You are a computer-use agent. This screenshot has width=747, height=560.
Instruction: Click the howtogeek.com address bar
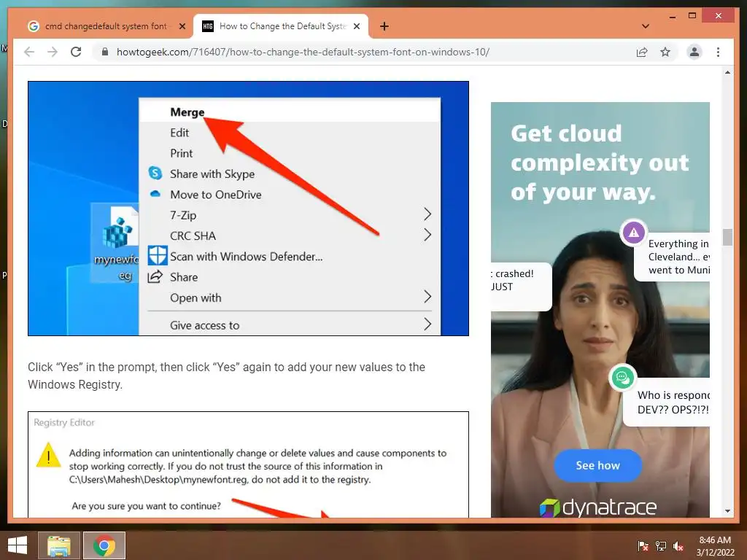303,52
